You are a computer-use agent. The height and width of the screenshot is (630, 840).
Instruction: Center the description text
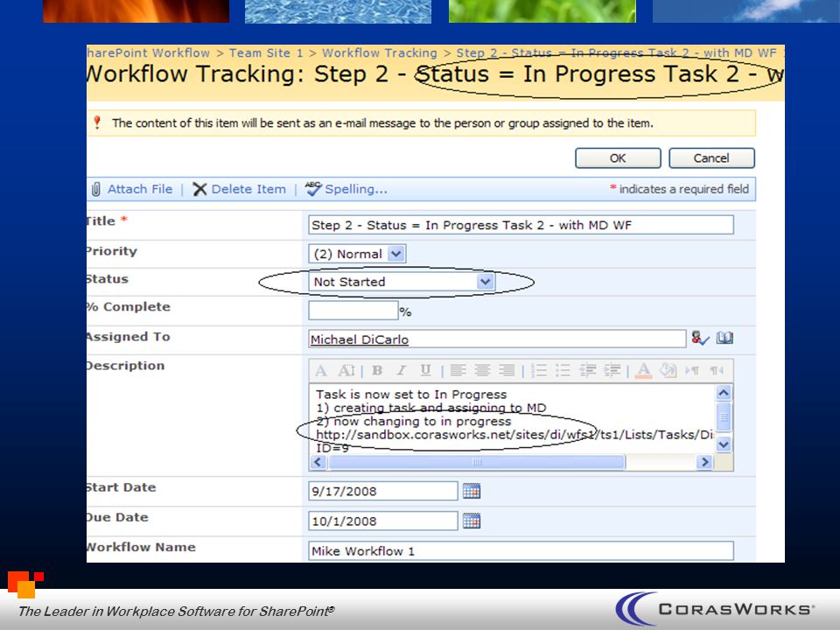[482, 371]
